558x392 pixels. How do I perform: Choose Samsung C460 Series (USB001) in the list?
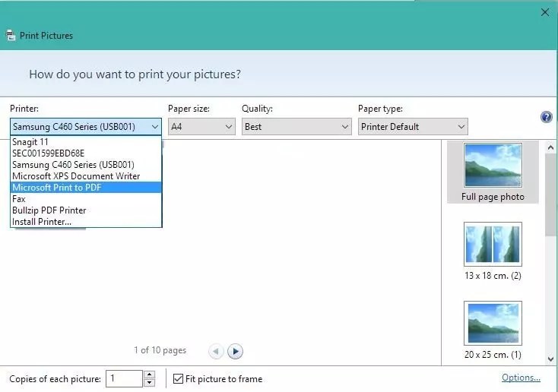[x=86, y=165]
